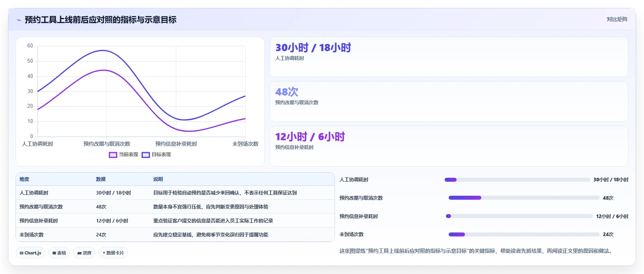Screen dimensions: 644x274
Task: Click the 24次 value beside progress bar
Action: tap(608, 234)
